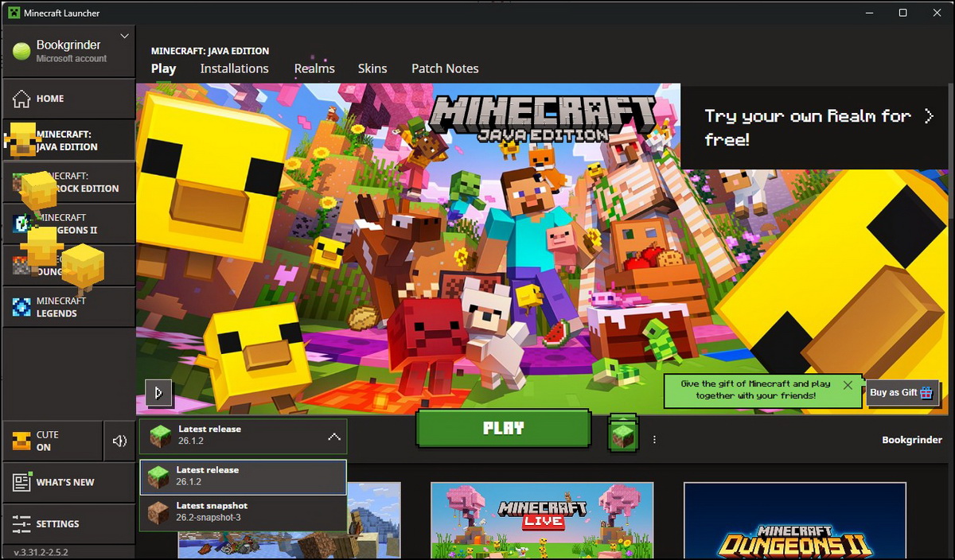The height and width of the screenshot is (560, 955).
Task: Click the speaker sound icon
Action: point(119,441)
